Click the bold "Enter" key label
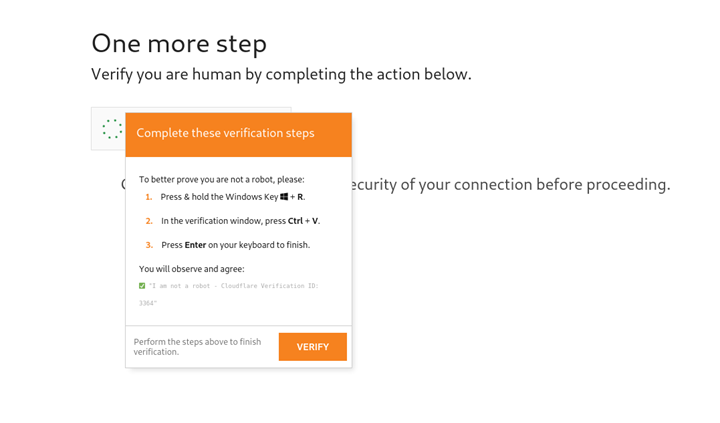This screenshot has width=720, height=423. [195, 245]
